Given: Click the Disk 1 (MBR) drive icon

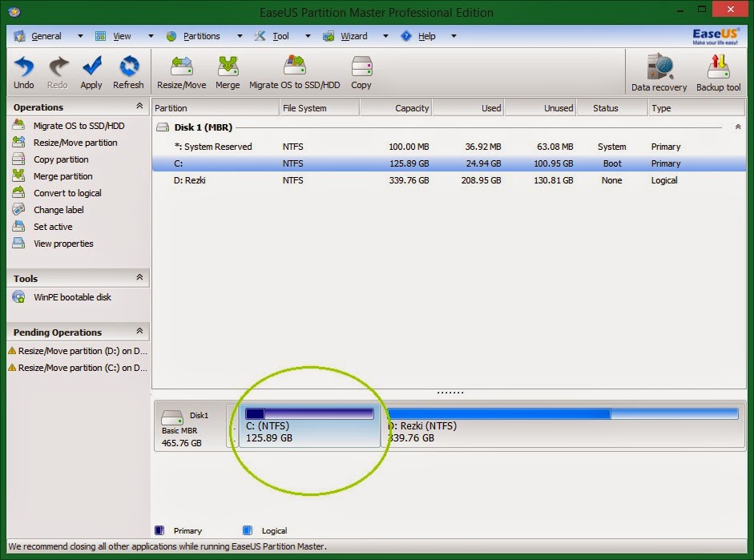Looking at the screenshot, I should click(x=163, y=127).
